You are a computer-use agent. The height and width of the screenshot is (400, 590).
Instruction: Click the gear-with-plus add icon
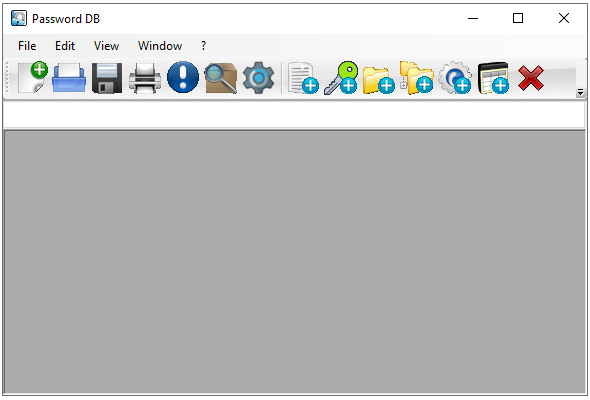(x=455, y=78)
